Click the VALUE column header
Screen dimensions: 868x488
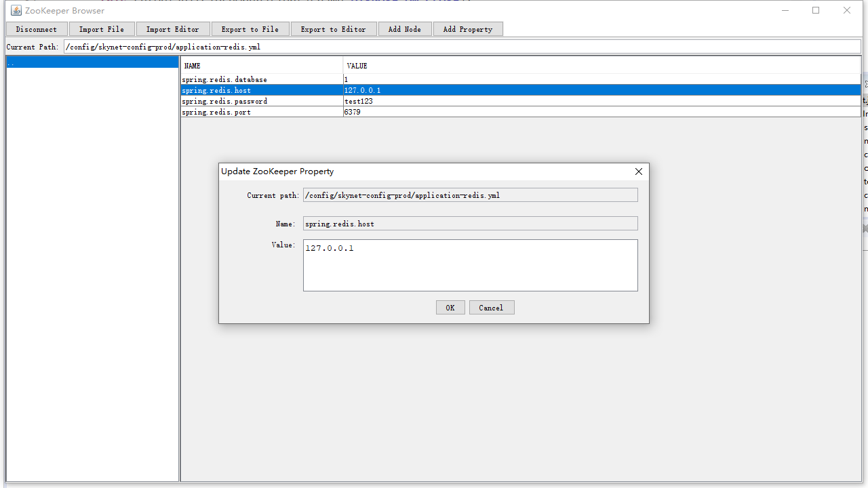pos(602,66)
